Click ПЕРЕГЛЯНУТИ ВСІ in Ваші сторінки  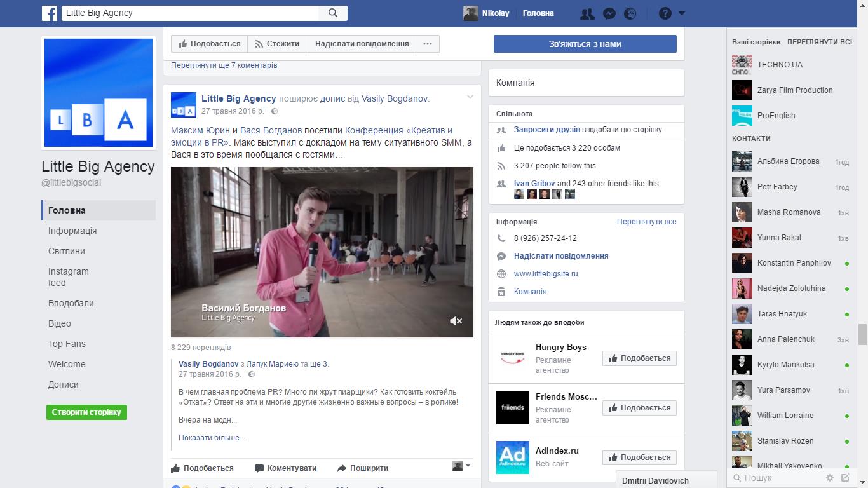coord(820,42)
